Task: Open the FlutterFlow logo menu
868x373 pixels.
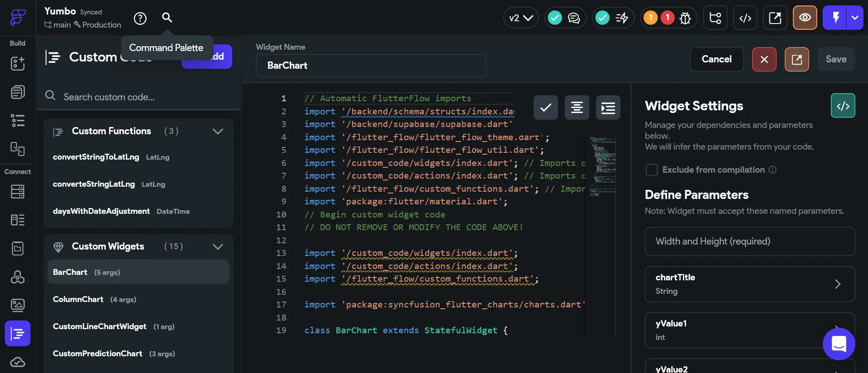Action: (x=18, y=17)
